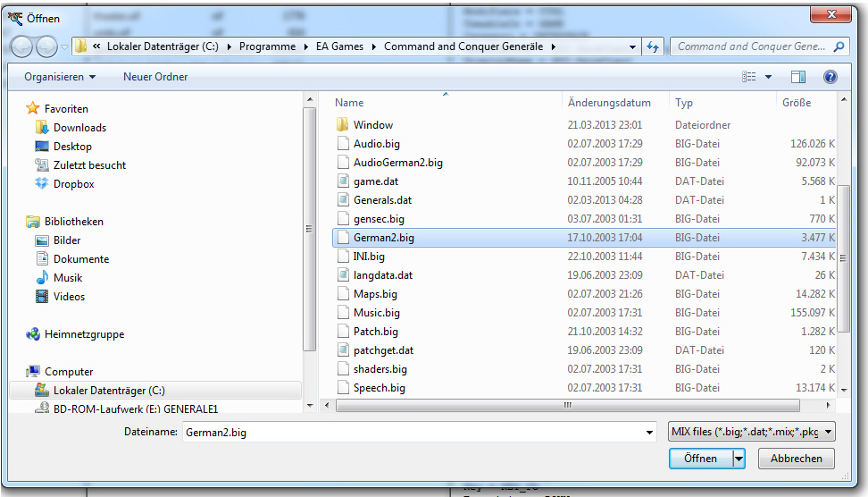Click the change view icon
This screenshot has width=868, height=497.
748,77
